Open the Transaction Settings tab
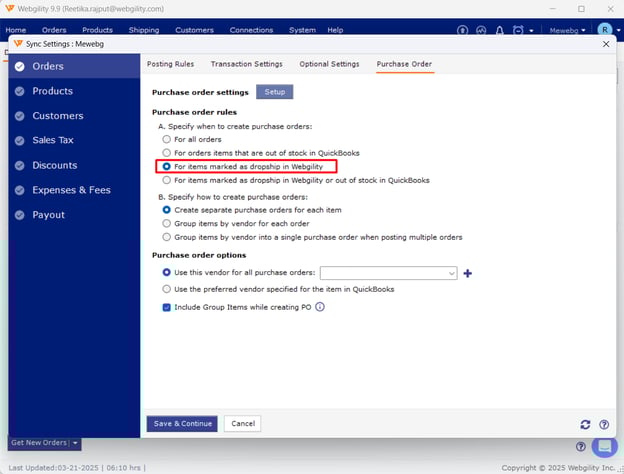This screenshot has height=474, width=624. (246, 64)
